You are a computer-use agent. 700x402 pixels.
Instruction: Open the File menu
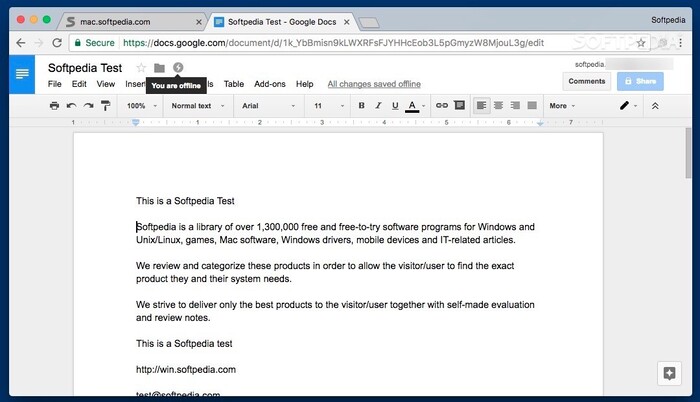[x=54, y=84]
